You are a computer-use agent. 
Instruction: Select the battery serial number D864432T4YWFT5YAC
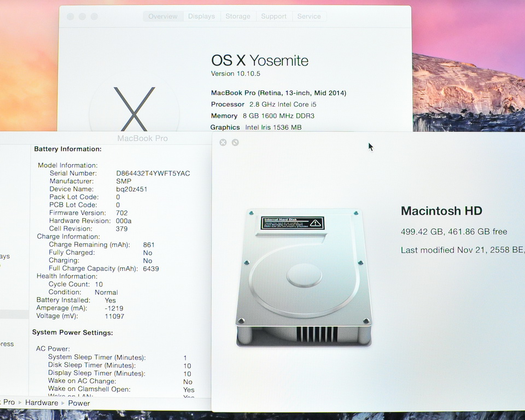click(x=153, y=173)
